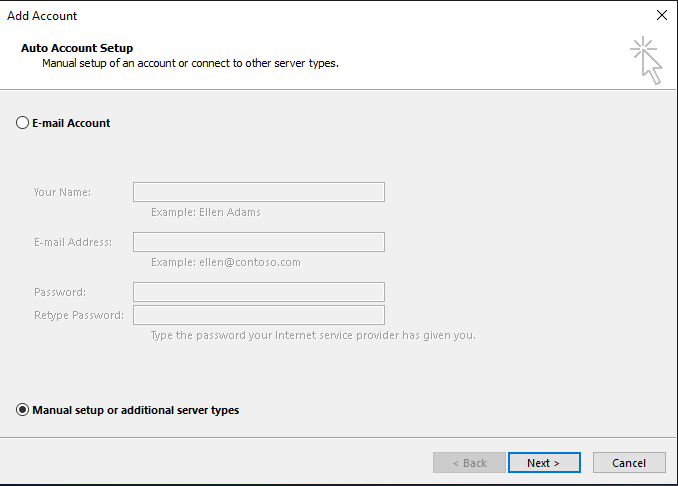678x486 pixels.
Task: Click the Retype Password label
Action: point(79,315)
